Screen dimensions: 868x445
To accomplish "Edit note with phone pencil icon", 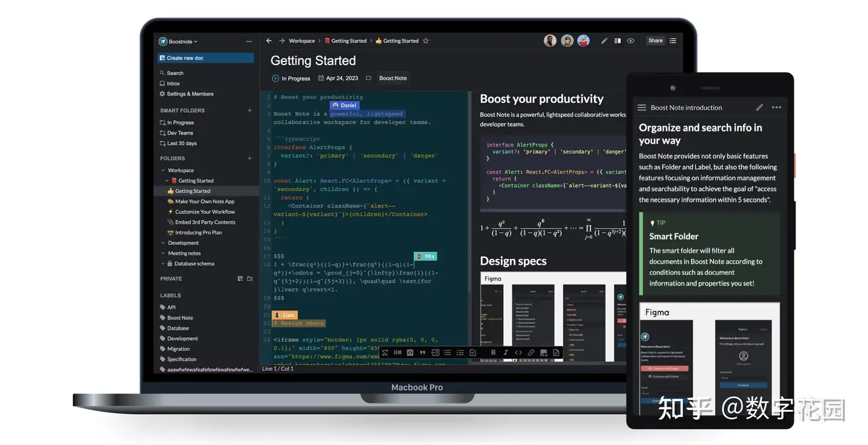I will point(759,107).
